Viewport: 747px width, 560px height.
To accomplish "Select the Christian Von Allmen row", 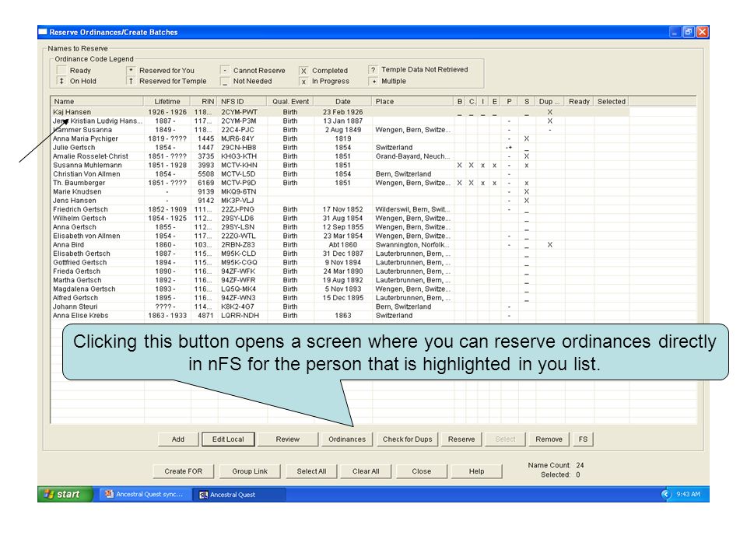I will 340,174.
